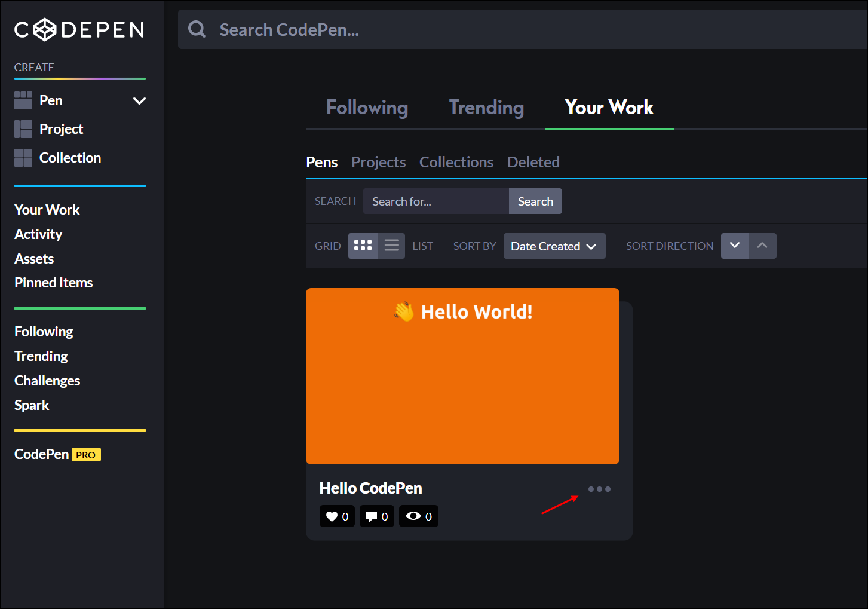Open Assets in sidebar
The height and width of the screenshot is (609, 868).
34,259
